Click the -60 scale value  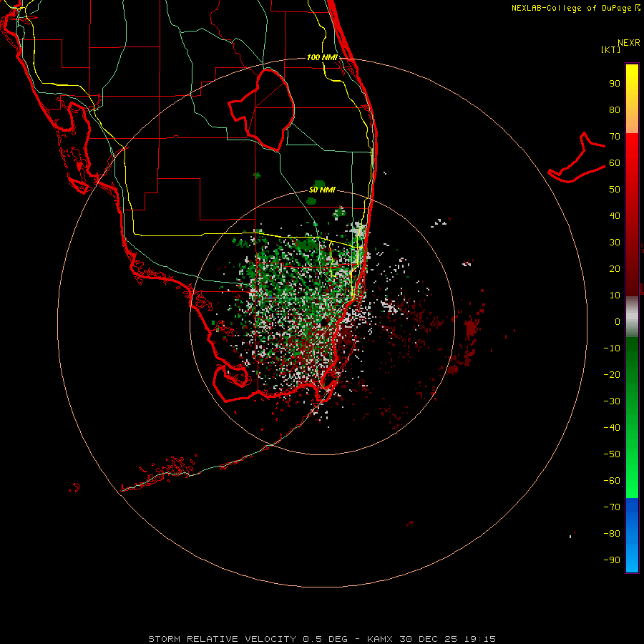(x=612, y=481)
